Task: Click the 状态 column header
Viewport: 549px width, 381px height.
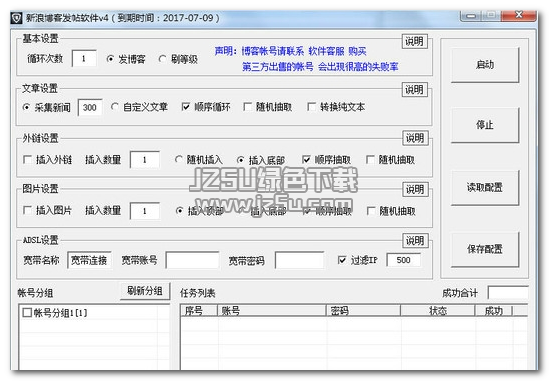Action: [x=438, y=311]
